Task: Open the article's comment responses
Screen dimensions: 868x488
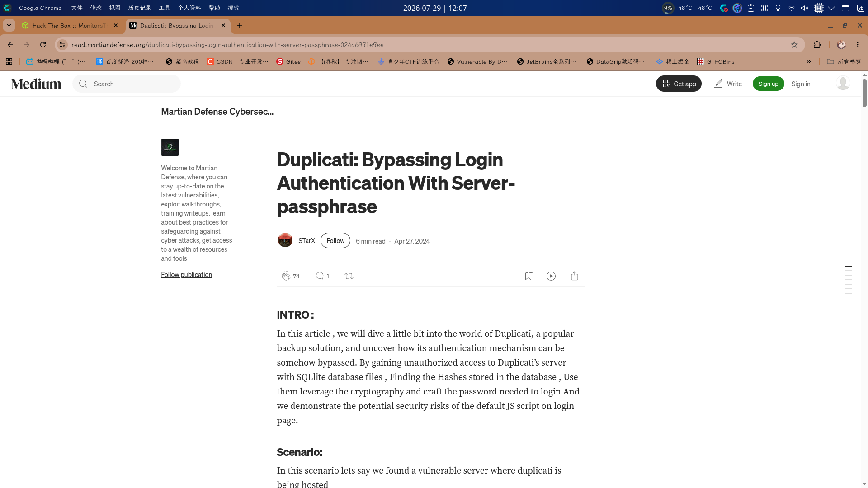Action: [320, 276]
